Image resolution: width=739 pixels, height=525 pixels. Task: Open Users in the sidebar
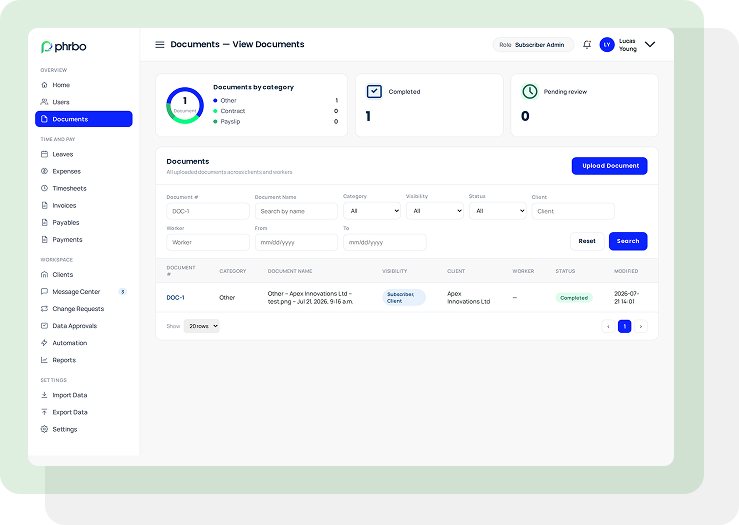(x=83, y=102)
